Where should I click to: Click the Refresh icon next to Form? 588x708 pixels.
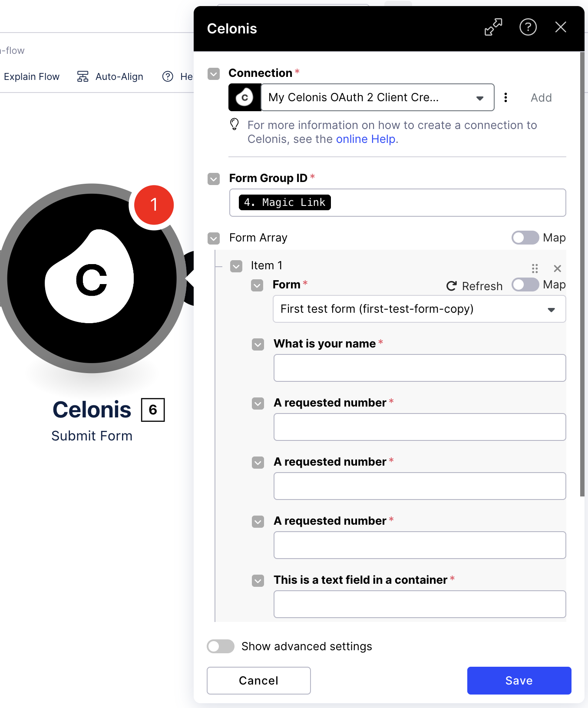click(452, 286)
